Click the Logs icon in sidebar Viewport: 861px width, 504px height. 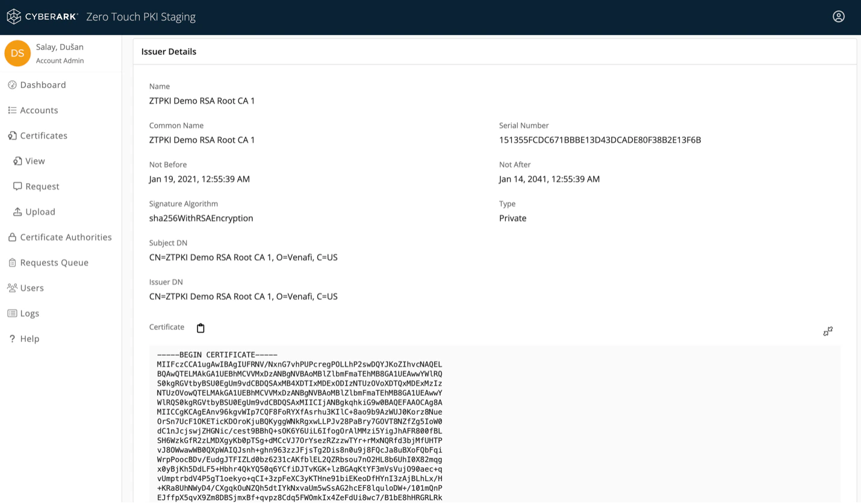(x=12, y=313)
